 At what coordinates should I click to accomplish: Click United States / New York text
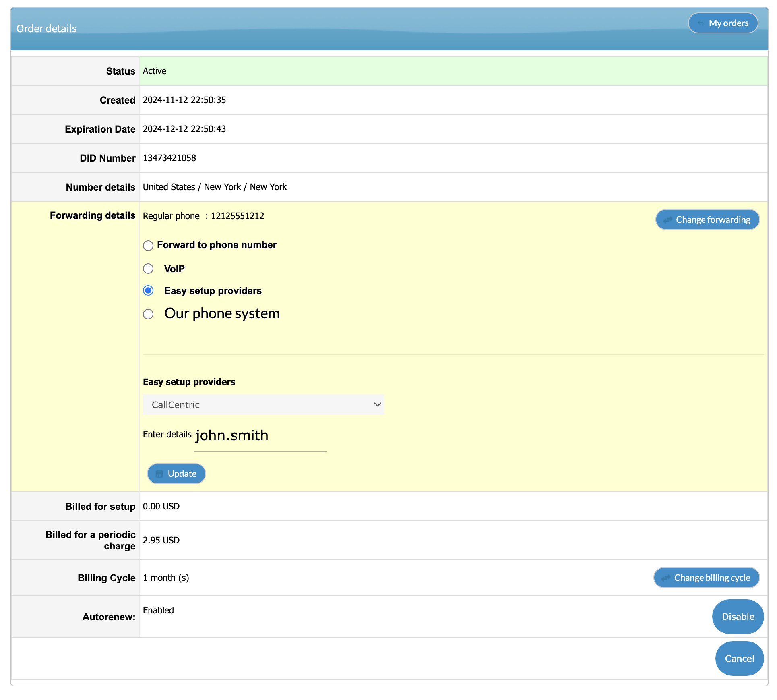click(215, 187)
